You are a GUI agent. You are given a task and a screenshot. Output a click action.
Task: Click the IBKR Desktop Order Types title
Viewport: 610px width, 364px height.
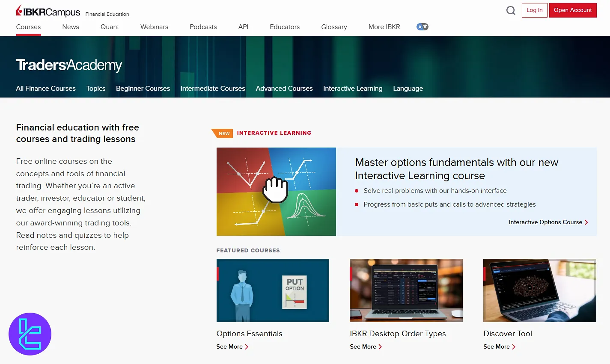(398, 334)
